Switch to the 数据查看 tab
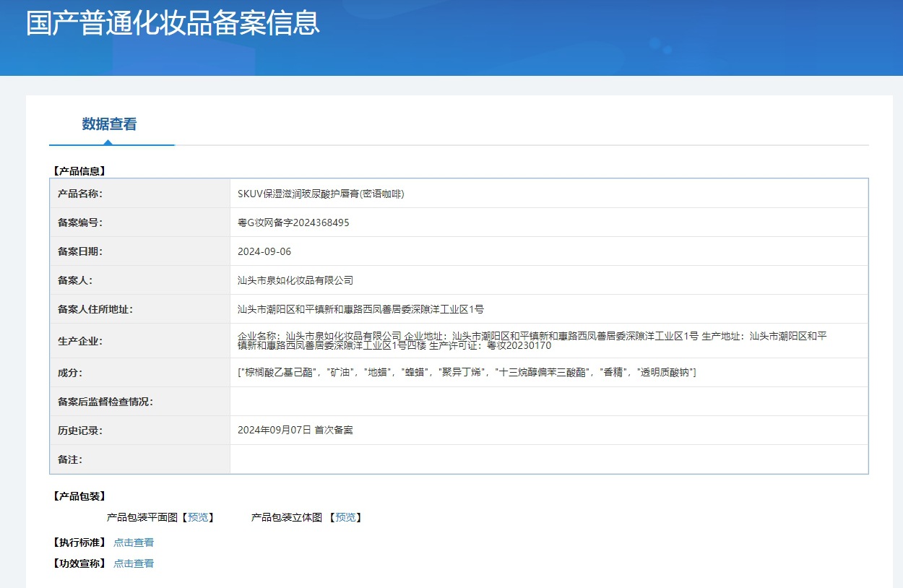The width and height of the screenshot is (903, 588). (109, 124)
